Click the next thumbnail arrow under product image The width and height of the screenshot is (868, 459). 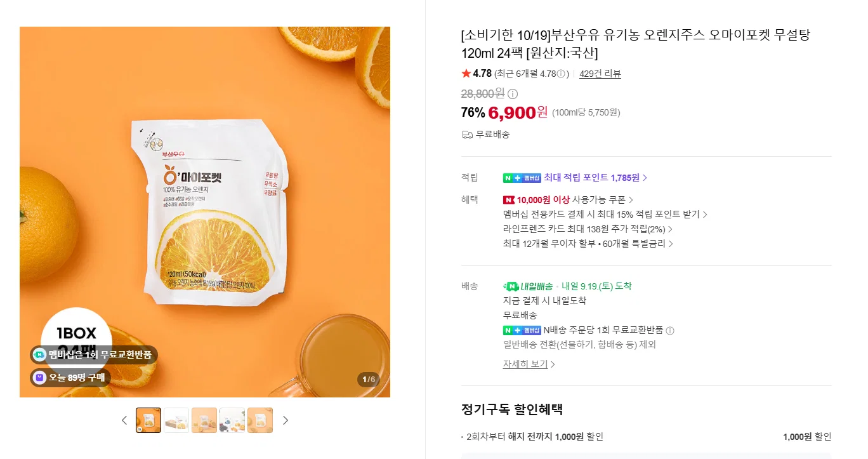click(286, 420)
